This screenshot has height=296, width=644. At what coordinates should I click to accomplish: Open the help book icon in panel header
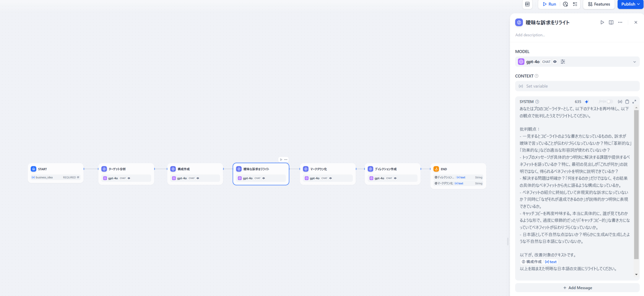[611, 22]
